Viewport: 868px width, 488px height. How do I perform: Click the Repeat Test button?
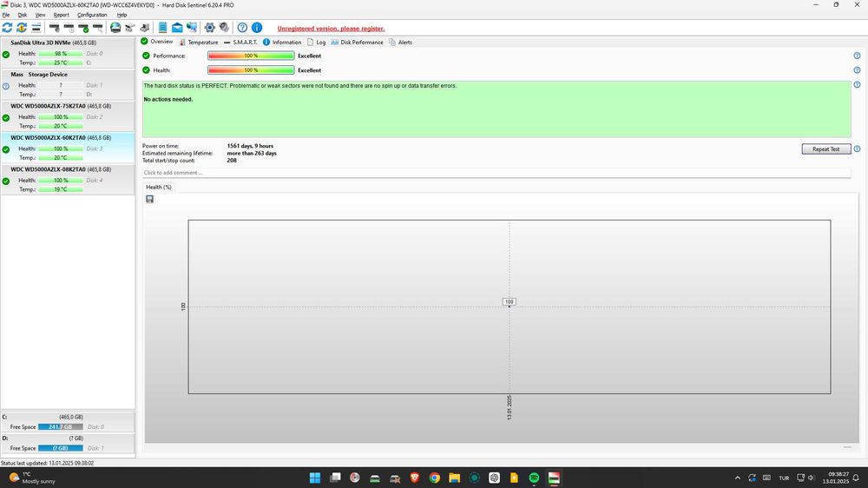point(826,149)
